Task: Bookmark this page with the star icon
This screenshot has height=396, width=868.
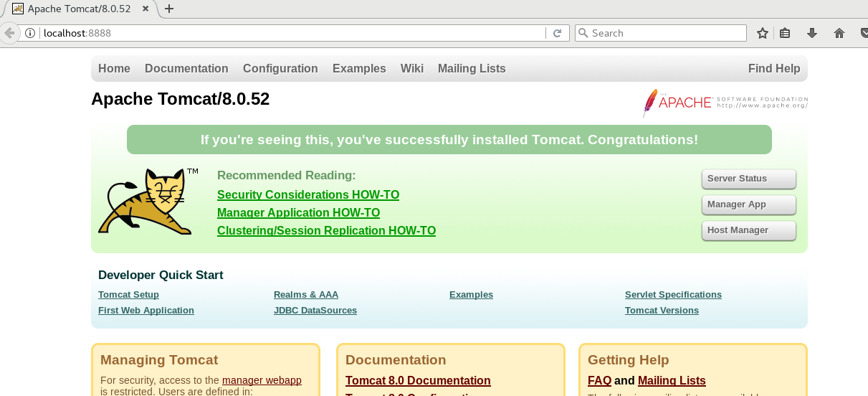Action: 763,33
